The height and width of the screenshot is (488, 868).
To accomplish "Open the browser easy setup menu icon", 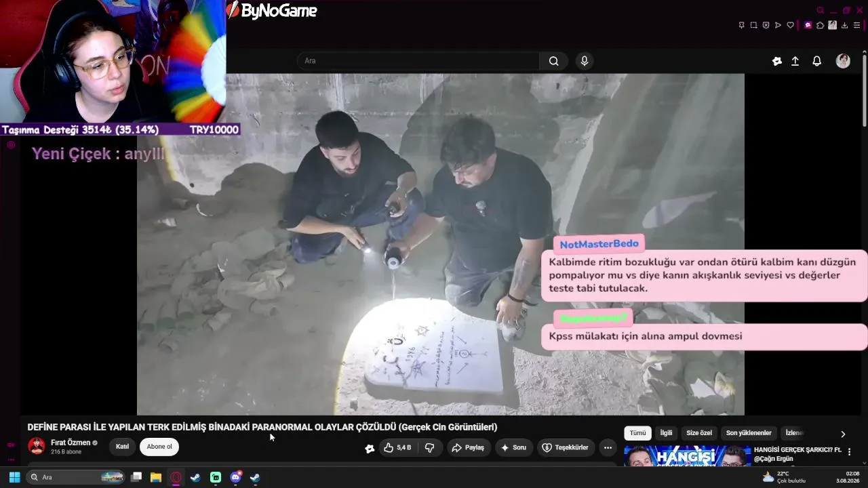I will tap(856, 25).
